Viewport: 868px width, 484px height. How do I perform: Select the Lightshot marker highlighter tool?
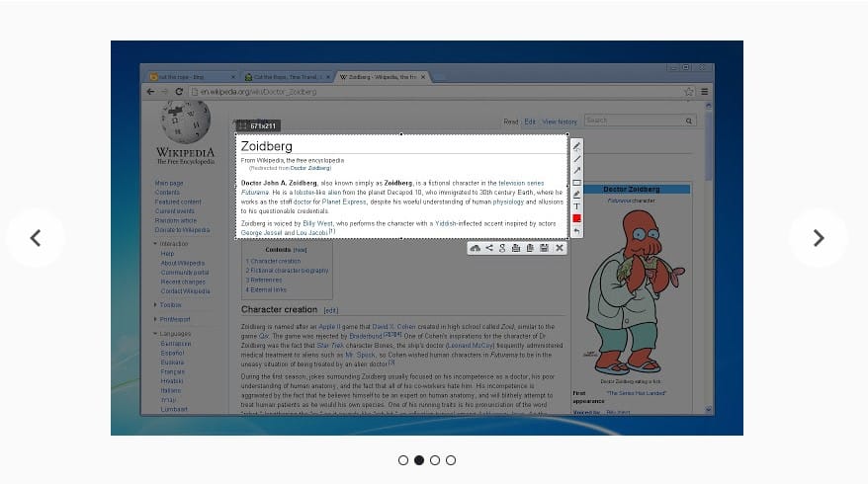click(x=576, y=195)
